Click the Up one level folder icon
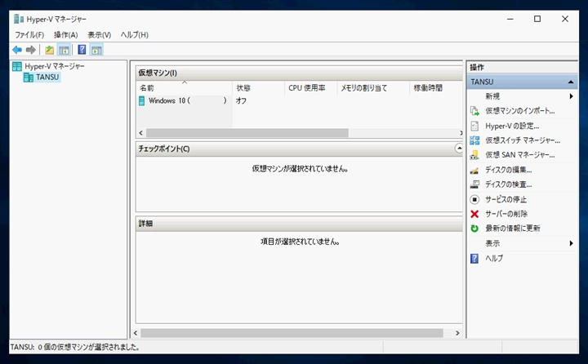588x364 pixels. click(x=50, y=50)
